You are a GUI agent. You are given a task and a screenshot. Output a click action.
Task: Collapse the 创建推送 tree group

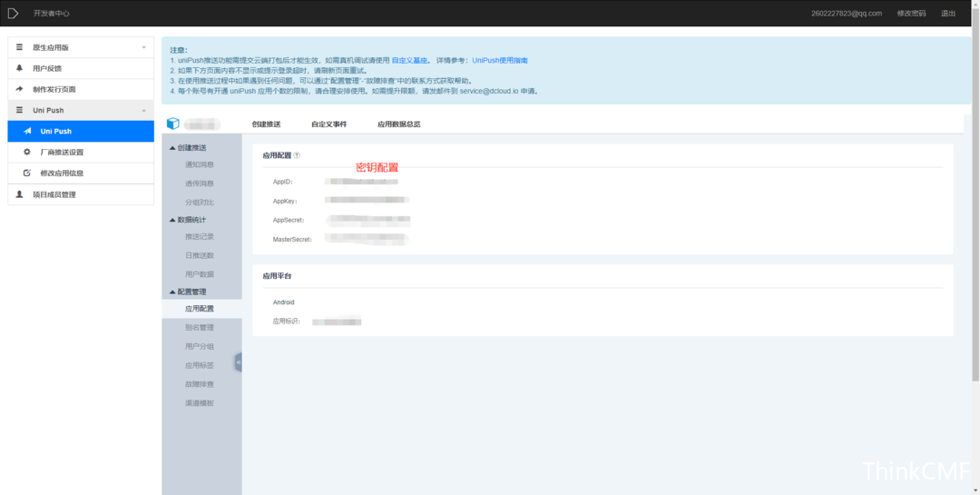(172, 148)
